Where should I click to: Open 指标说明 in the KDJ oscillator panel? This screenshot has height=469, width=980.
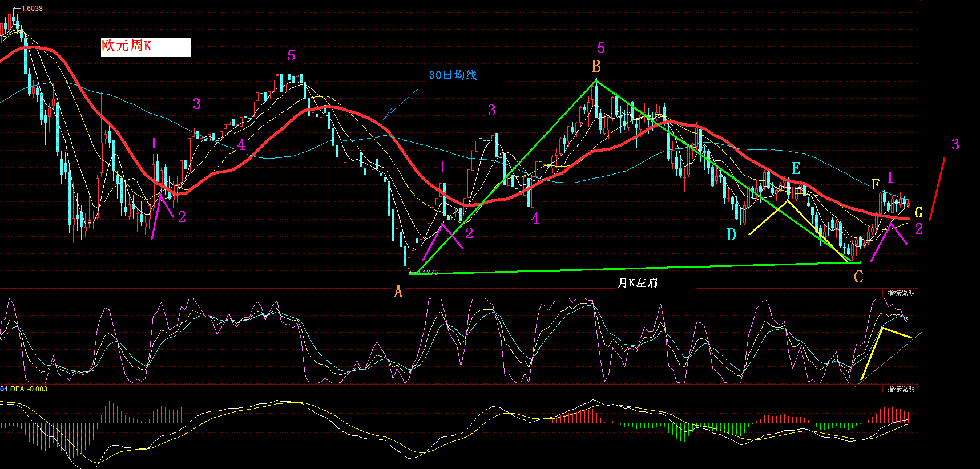tap(901, 293)
